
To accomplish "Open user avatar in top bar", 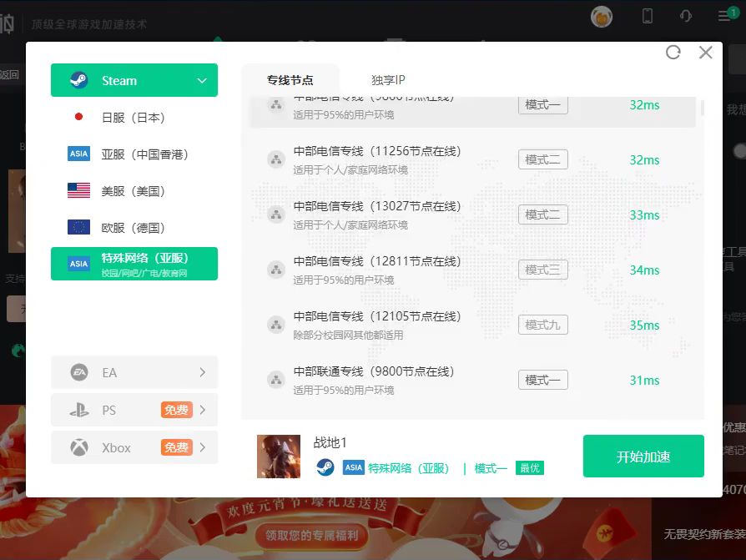I will coord(602,17).
